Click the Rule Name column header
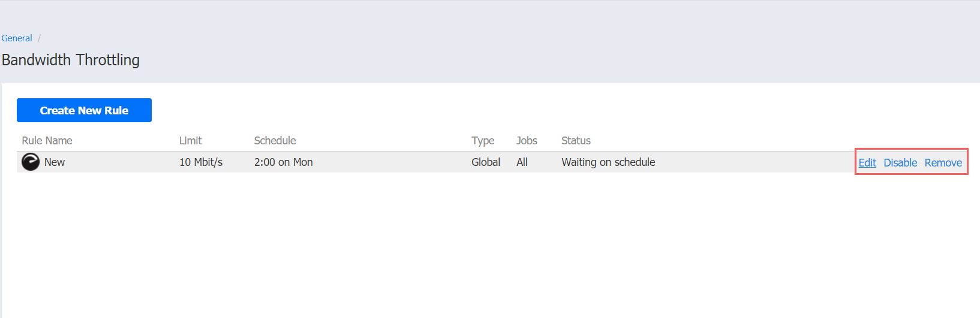This screenshot has height=318, width=980. point(47,141)
